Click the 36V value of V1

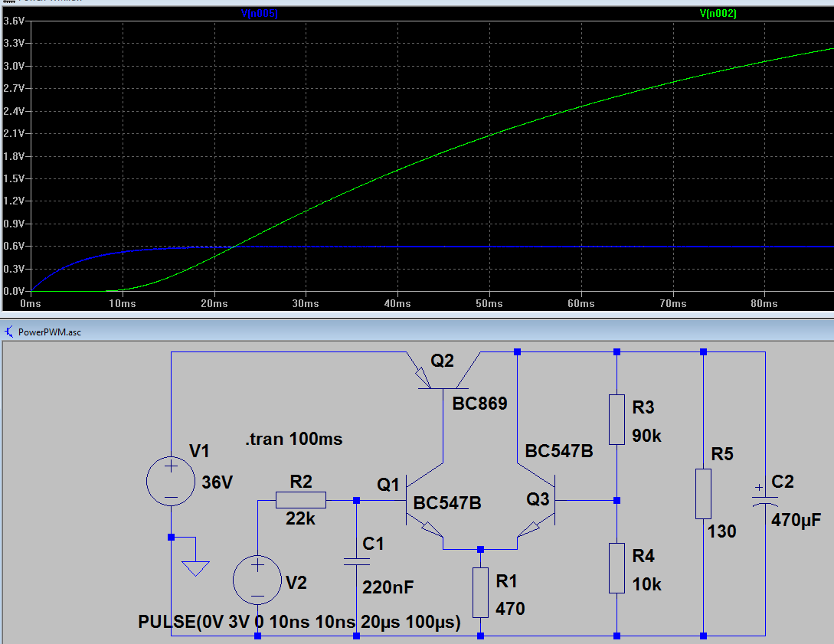tap(217, 482)
